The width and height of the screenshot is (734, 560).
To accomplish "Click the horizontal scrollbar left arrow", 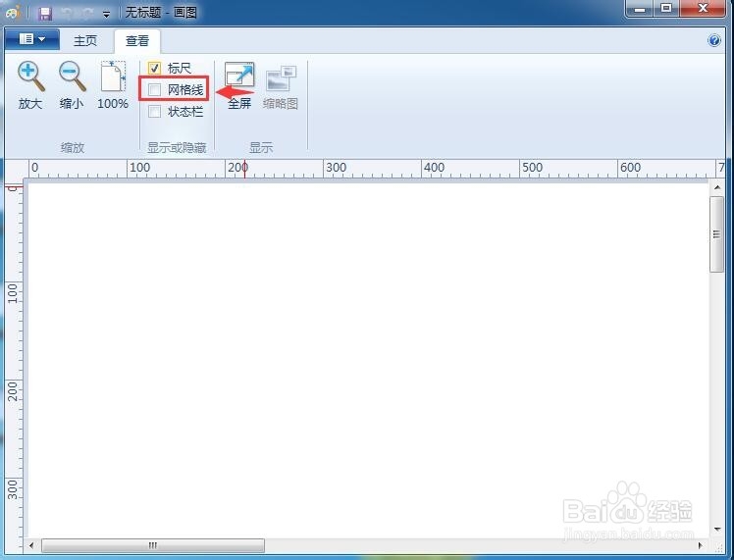I will [31, 545].
